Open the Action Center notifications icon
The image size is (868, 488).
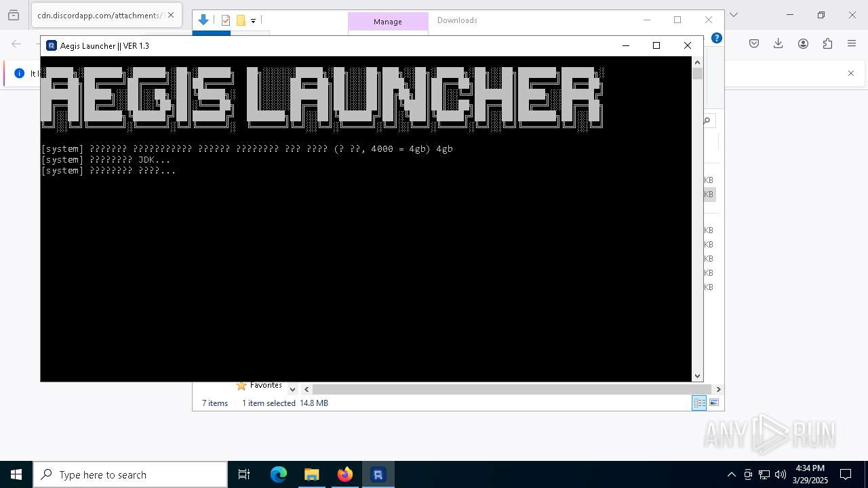846,474
